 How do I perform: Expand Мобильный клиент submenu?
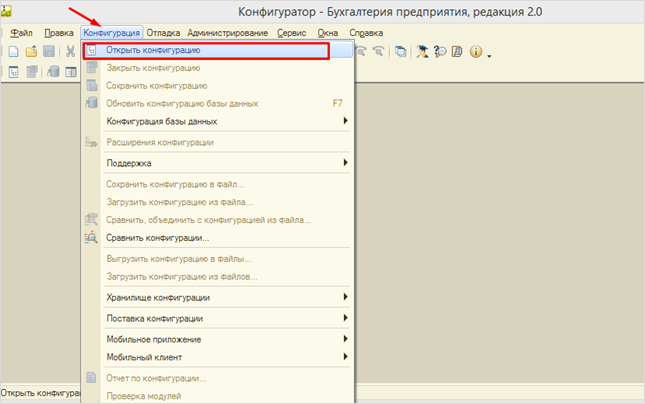(144, 356)
